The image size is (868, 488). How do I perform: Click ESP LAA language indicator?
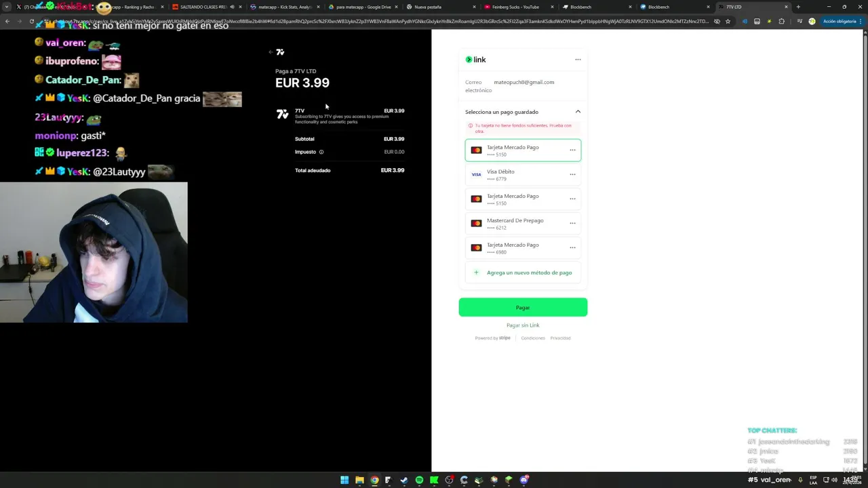click(x=813, y=480)
